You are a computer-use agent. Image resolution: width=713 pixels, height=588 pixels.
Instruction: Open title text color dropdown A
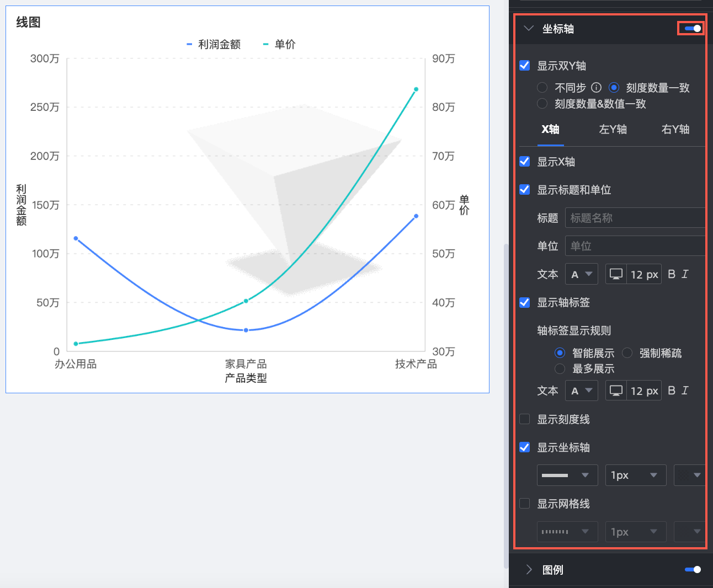pyautogui.click(x=582, y=274)
